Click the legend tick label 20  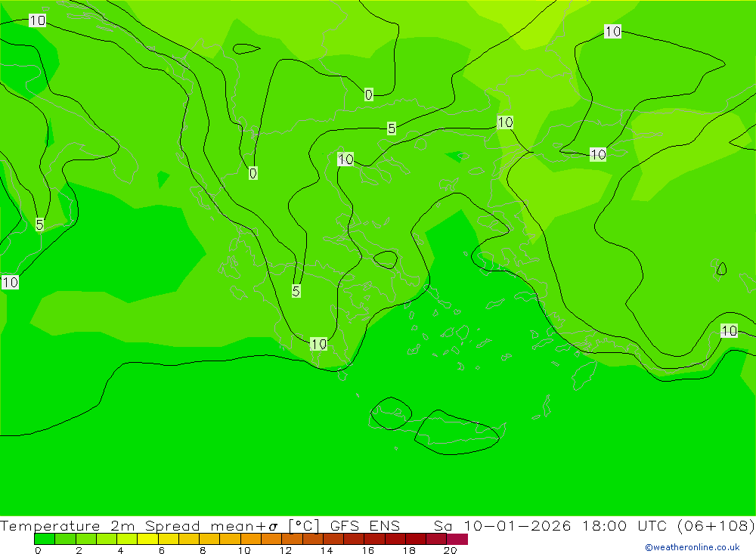[451, 550]
